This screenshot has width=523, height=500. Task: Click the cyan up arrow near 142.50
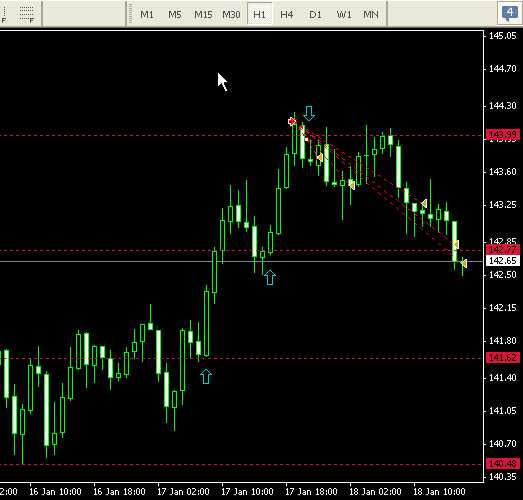[270, 278]
